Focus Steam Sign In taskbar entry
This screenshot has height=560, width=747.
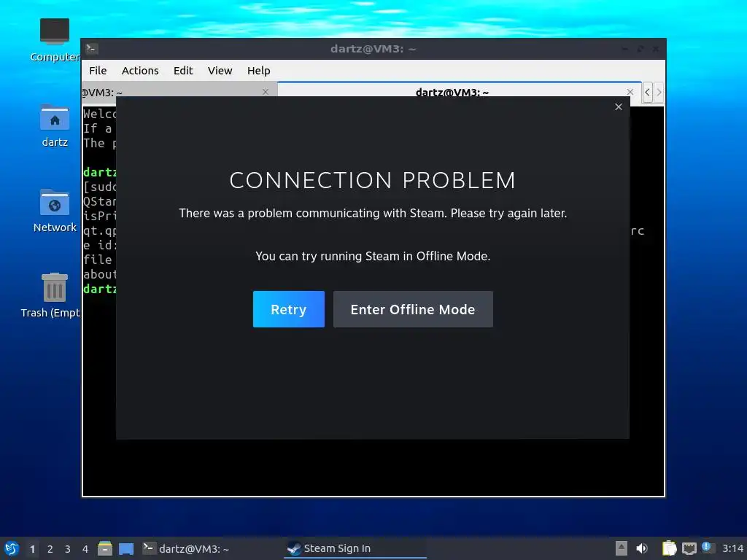coord(355,548)
